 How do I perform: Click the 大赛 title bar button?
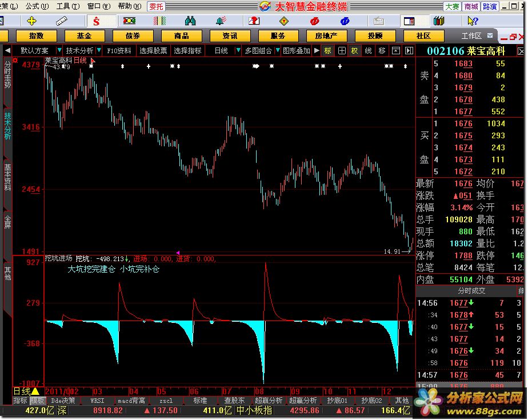[452, 6]
